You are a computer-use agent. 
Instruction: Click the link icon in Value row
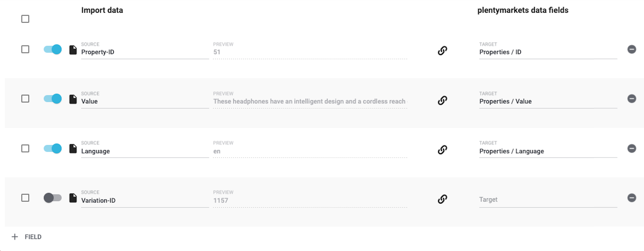[x=442, y=100]
